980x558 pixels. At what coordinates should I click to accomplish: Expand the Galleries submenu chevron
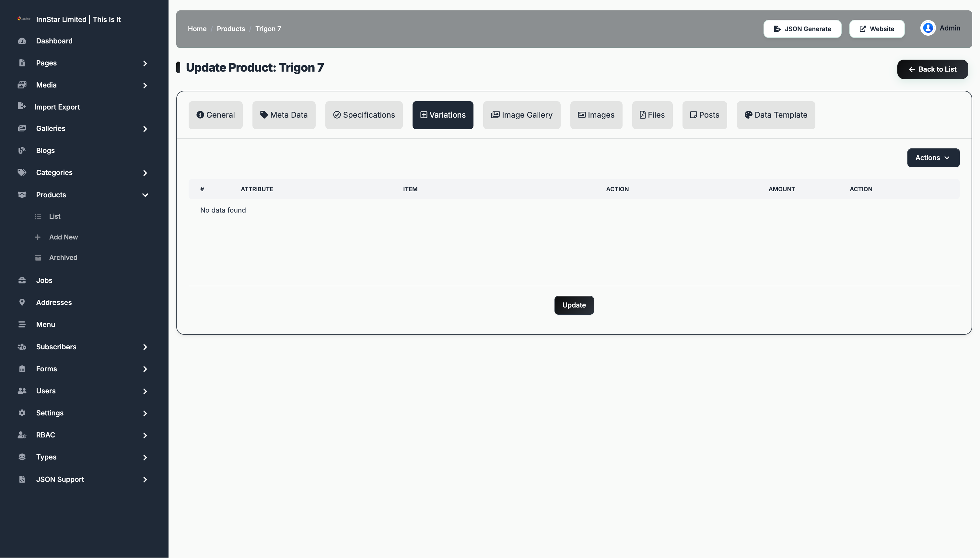point(145,129)
